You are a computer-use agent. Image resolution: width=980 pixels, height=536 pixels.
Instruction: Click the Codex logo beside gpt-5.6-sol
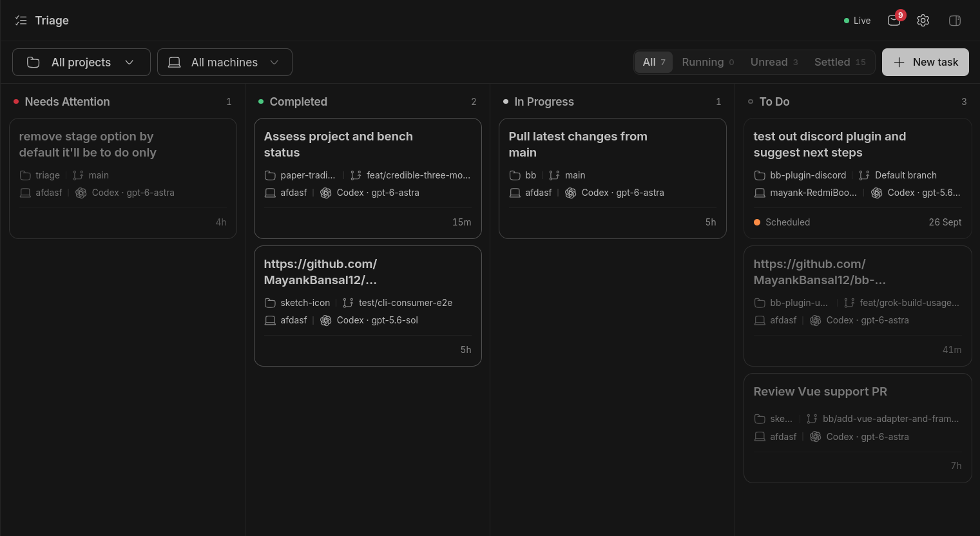click(x=326, y=320)
